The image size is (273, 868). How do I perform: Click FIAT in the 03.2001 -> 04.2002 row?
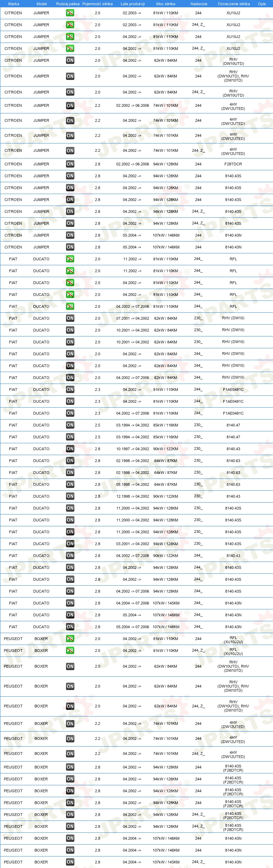tap(13, 544)
